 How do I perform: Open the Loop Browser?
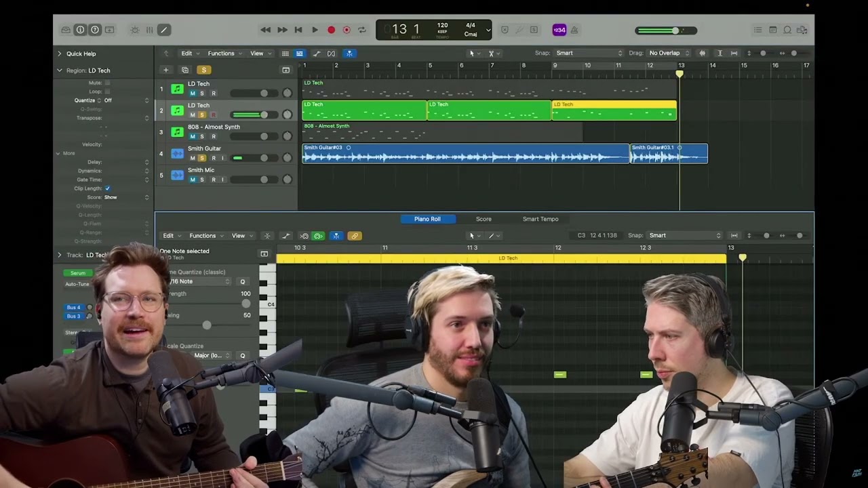(787, 30)
